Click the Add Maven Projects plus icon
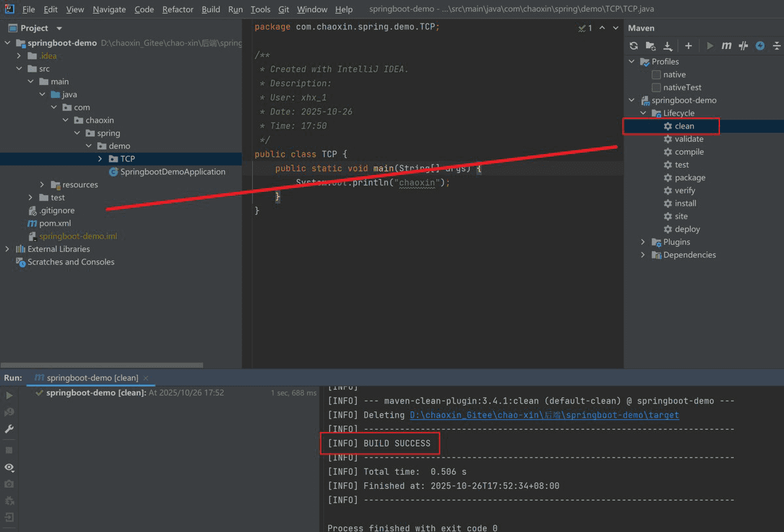 (688, 46)
